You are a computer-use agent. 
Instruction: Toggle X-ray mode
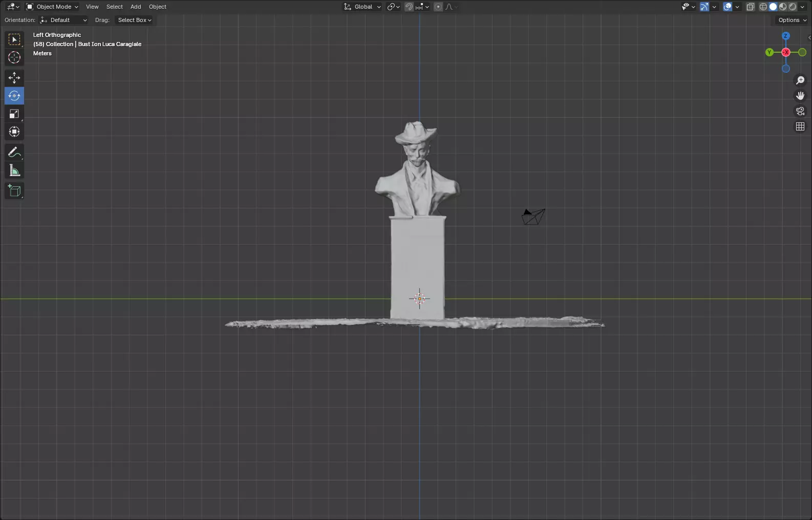click(751, 7)
